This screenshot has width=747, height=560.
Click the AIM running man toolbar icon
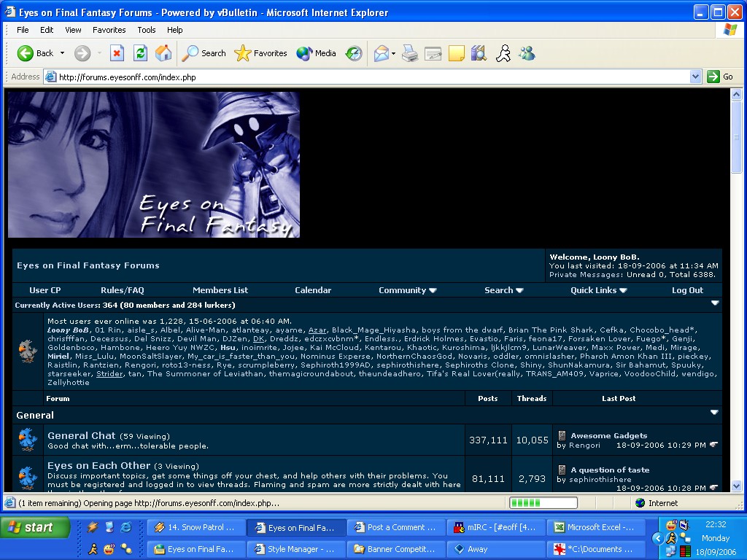coord(503,53)
